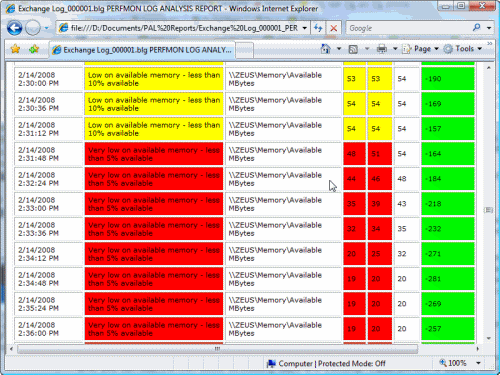Open the zoom level 100% dropdown
Viewport: 500px width, 375px height.
click(478, 363)
